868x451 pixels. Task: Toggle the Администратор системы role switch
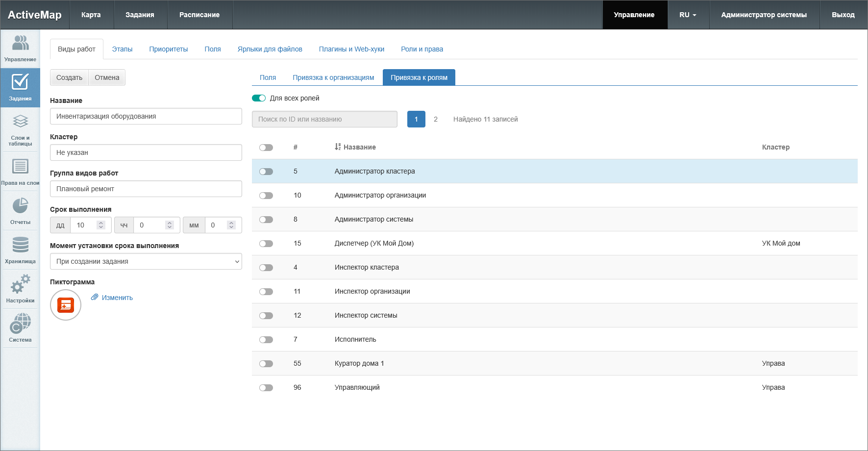(266, 220)
